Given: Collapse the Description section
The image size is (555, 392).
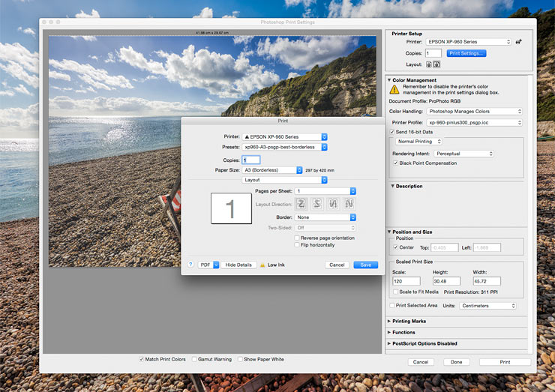Looking at the screenshot, I should coord(392,186).
